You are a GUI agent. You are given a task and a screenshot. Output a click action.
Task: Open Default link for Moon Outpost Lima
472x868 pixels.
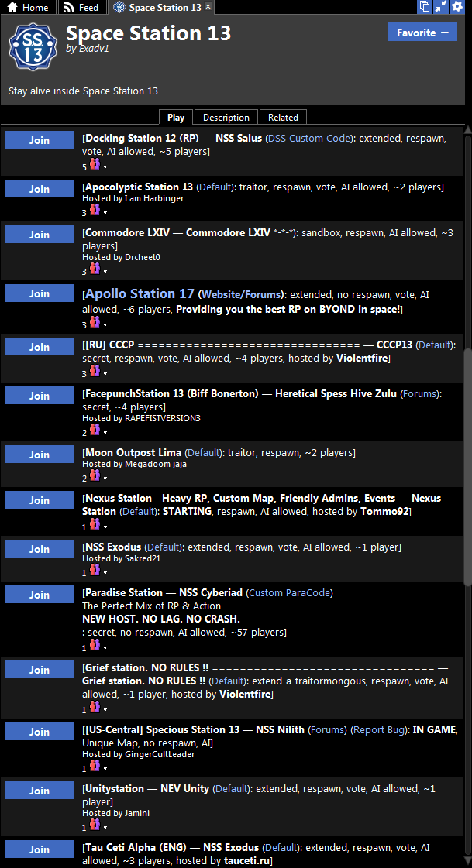coord(203,452)
